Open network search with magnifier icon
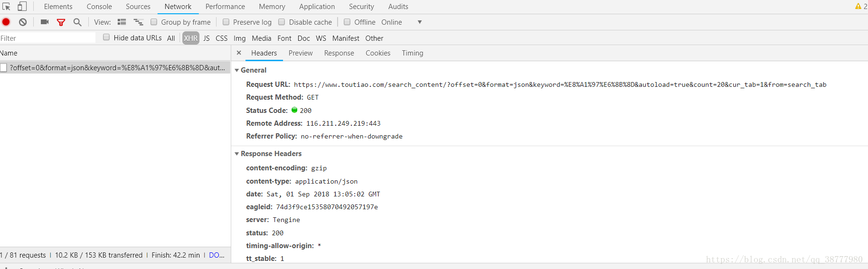The image size is (868, 269). (77, 22)
